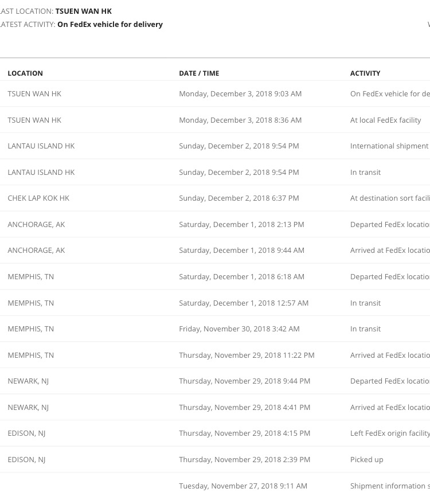This screenshot has height=504, width=430.
Task: Click 'Thursday, November 29, 2018 9:44 PM'
Action: click(x=245, y=381)
